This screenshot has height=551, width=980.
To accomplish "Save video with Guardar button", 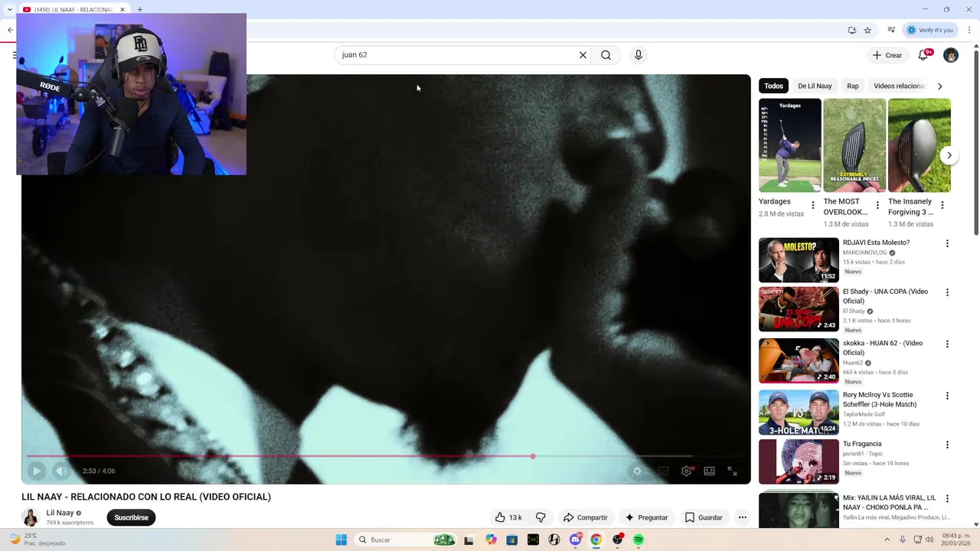I will point(704,517).
